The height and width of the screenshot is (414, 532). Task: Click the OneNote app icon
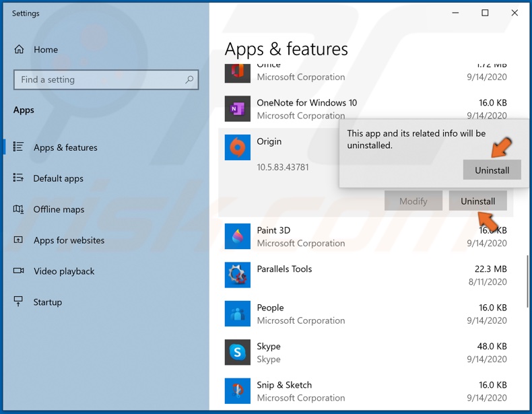click(x=238, y=108)
